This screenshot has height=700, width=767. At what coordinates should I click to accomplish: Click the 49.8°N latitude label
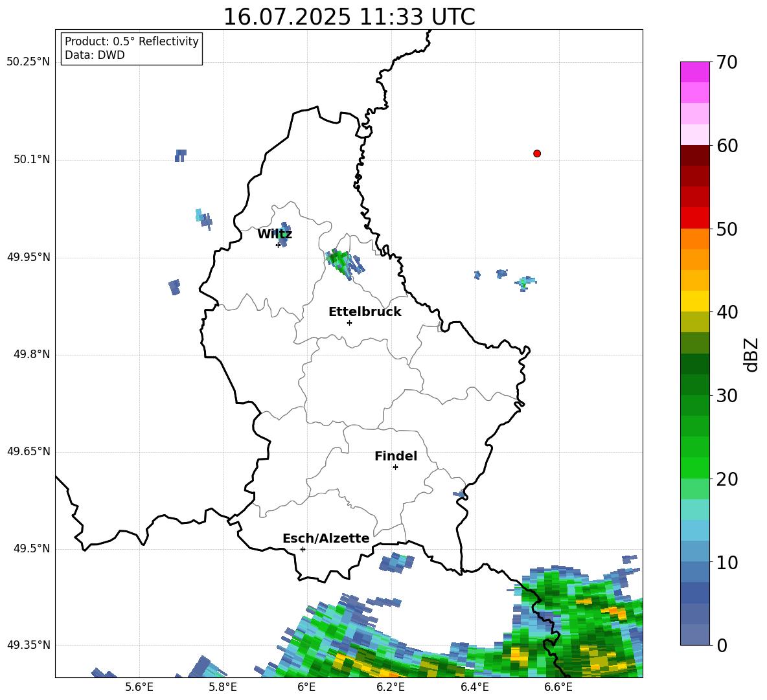click(x=32, y=354)
